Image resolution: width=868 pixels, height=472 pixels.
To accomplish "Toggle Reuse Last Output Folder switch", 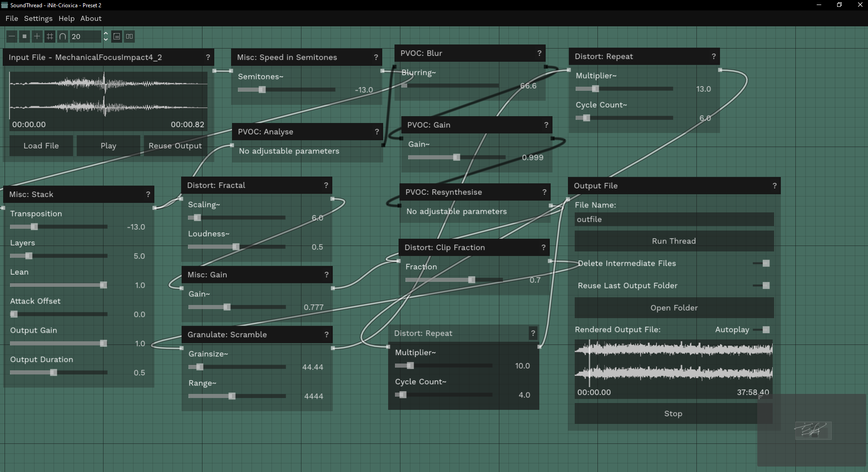I will [x=762, y=285].
